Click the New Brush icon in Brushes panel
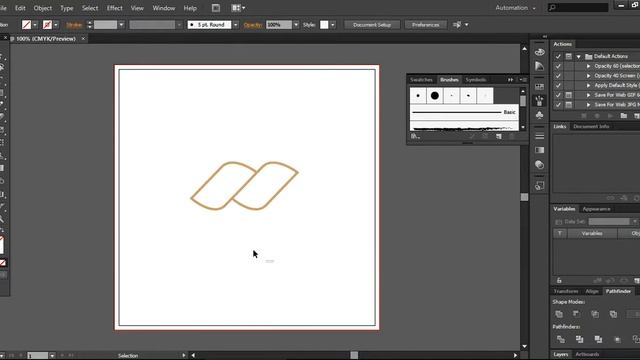The height and width of the screenshot is (360, 640). click(499, 136)
